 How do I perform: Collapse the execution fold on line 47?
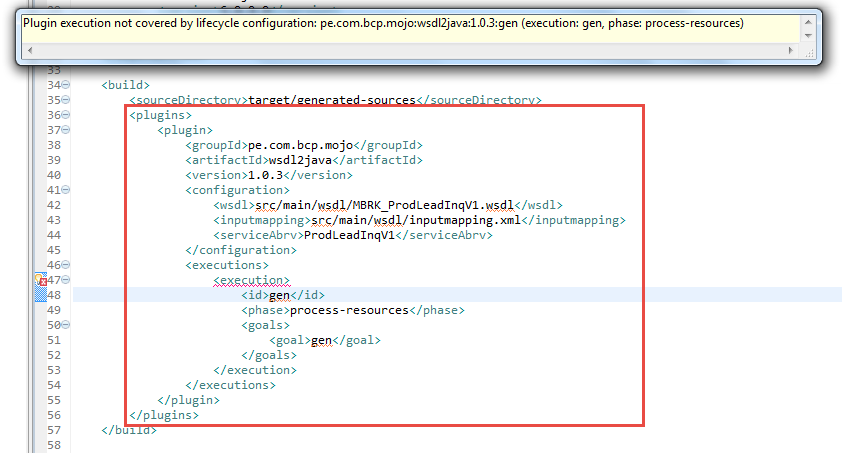coord(66,280)
